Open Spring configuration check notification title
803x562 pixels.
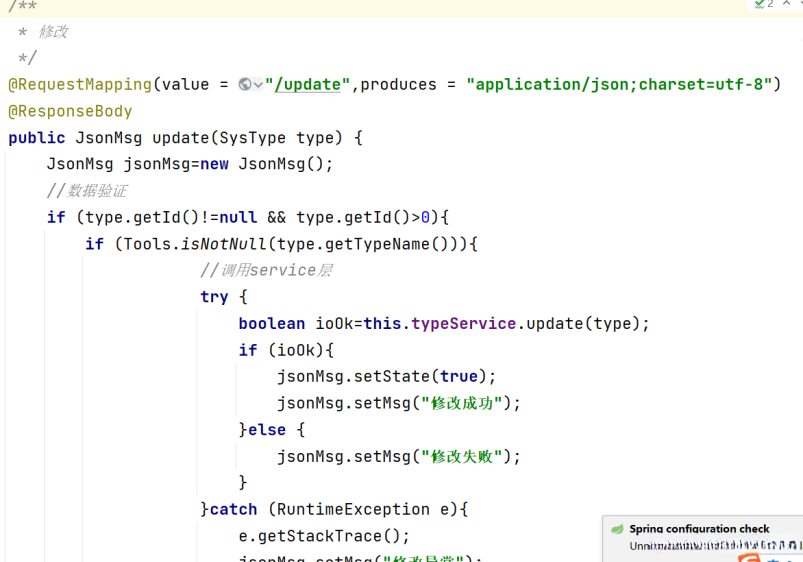pyautogui.click(x=699, y=529)
